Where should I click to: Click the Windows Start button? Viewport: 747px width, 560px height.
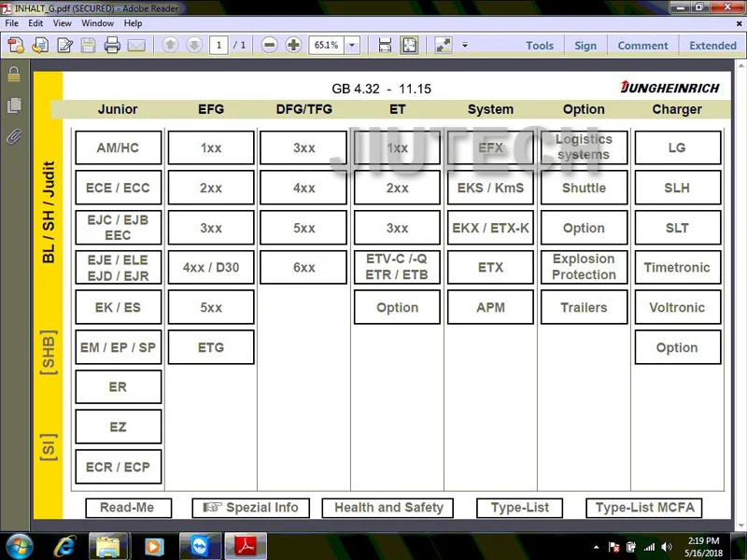click(x=19, y=546)
